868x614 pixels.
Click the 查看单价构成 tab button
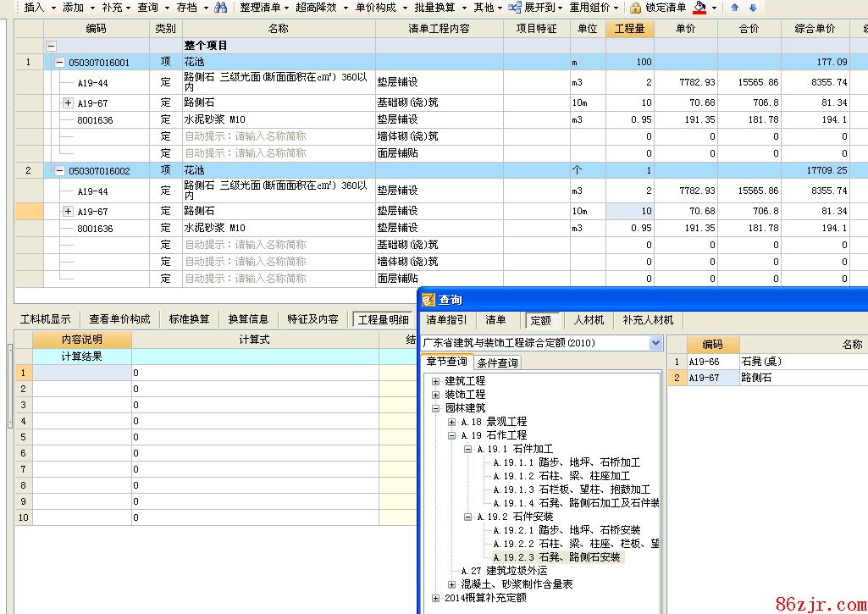point(119,319)
